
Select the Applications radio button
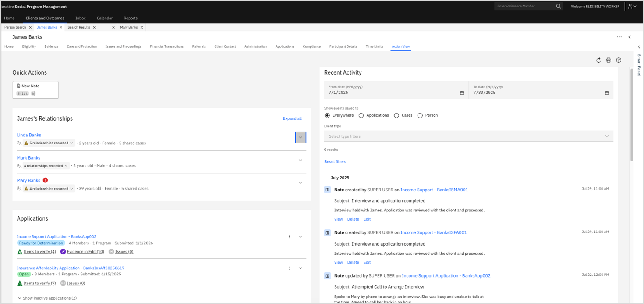point(361,115)
